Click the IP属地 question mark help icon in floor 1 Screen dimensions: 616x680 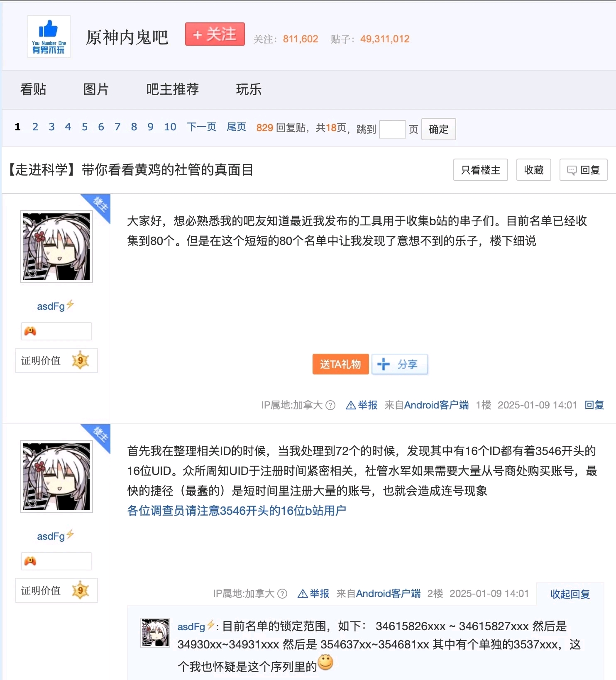tap(330, 405)
